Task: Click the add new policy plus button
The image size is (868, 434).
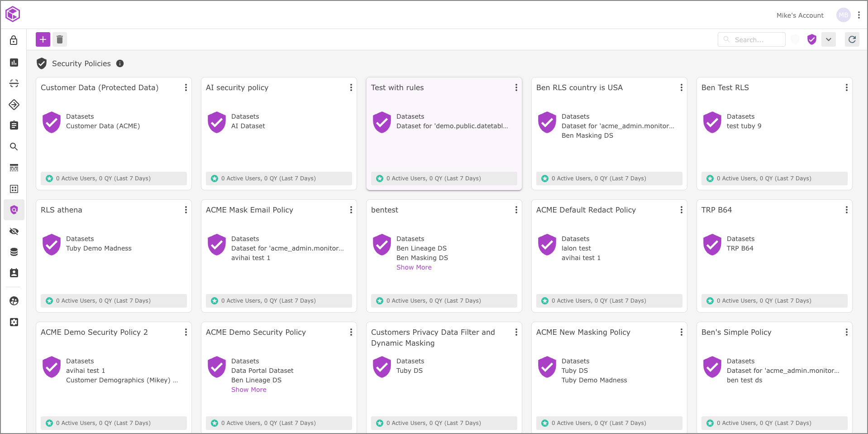Action: (x=43, y=39)
